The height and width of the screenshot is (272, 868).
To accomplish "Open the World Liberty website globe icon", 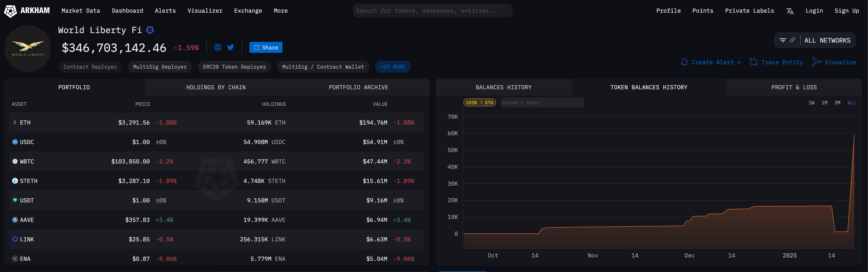I will (218, 48).
